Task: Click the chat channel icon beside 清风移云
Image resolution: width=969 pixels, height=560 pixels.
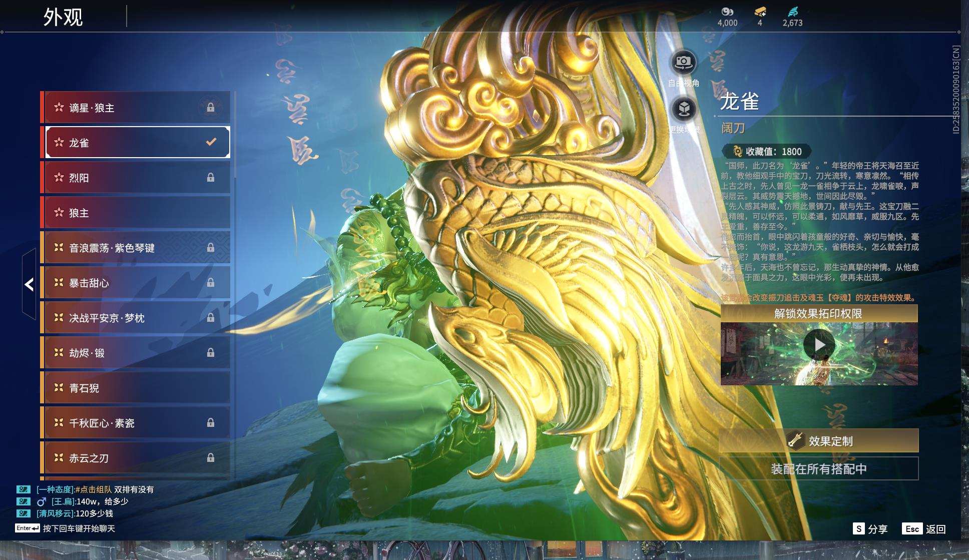Action: pyautogui.click(x=23, y=513)
